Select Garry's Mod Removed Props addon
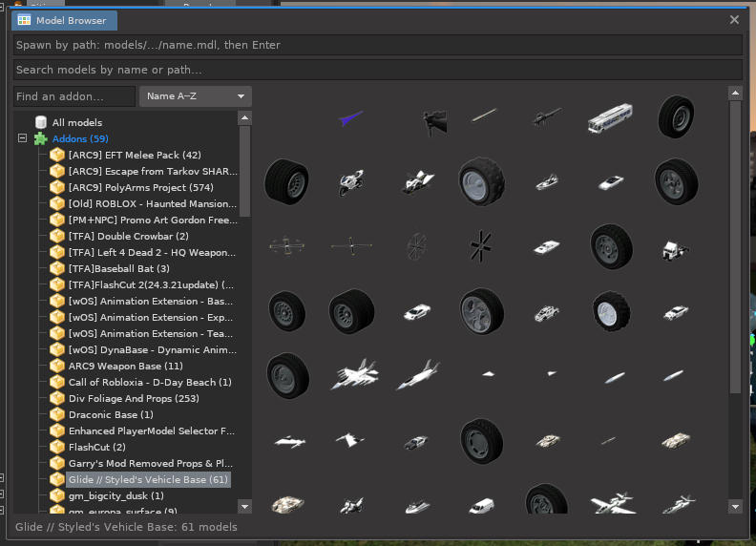This screenshot has height=546, width=756. click(151, 463)
